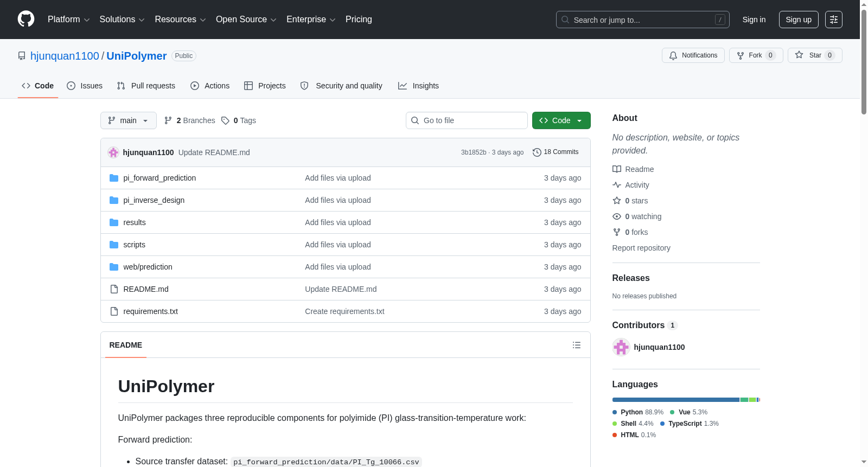Click the bell icon in Notifications
This screenshot has width=868, height=467.
click(x=673, y=55)
